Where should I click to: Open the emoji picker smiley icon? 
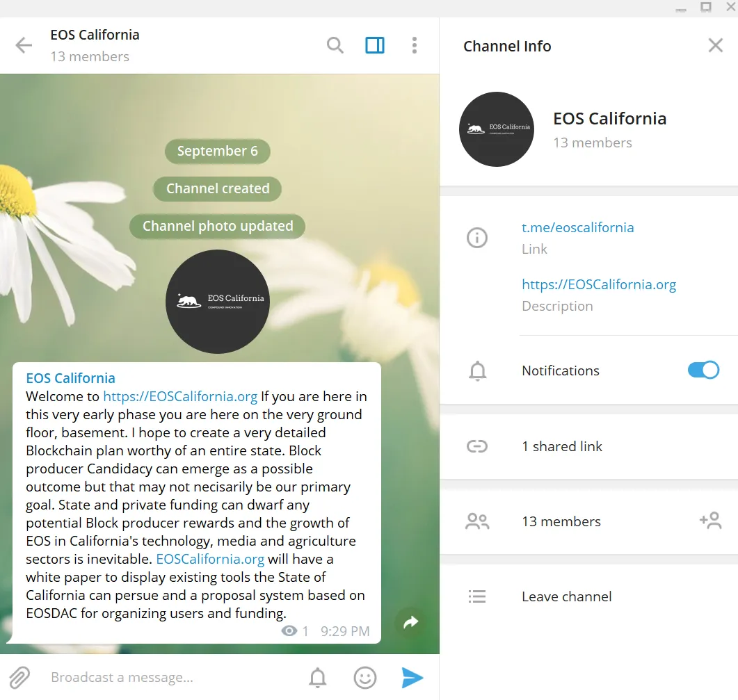click(364, 678)
